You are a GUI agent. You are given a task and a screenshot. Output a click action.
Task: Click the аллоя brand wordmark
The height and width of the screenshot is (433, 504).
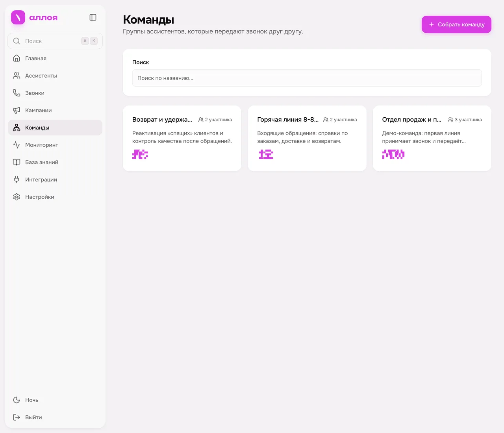[43, 18]
